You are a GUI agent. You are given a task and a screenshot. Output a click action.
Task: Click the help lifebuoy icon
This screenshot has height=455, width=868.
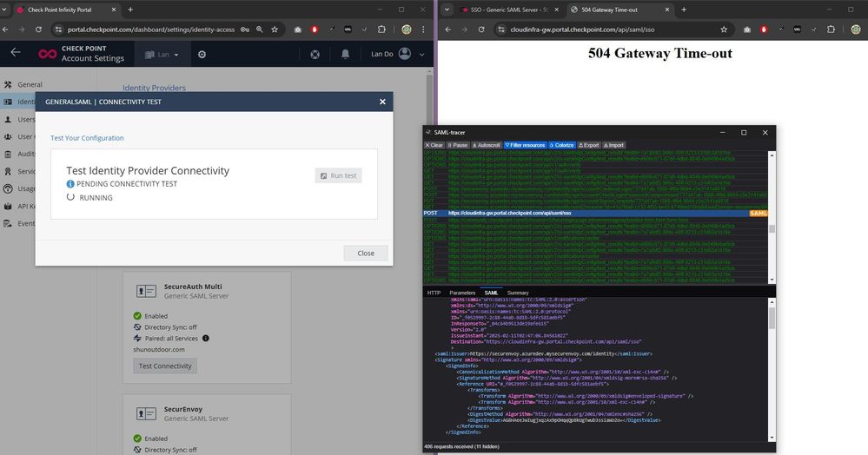(x=315, y=54)
